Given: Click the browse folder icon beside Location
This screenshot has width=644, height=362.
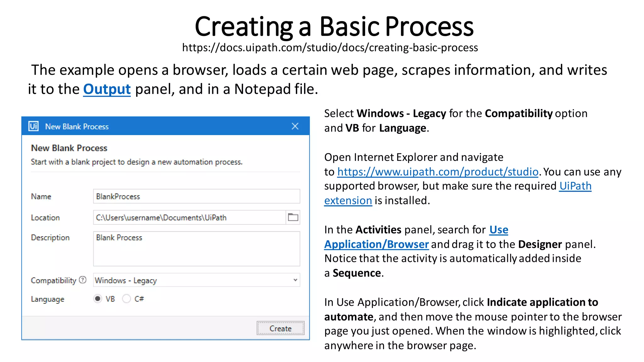Looking at the screenshot, I should point(293,217).
